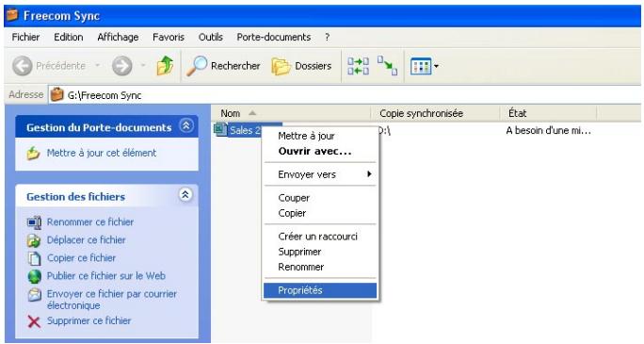This screenshot has width=644, height=344.
Task: Open the forward history dropdown arrow
Action: pyautogui.click(x=143, y=65)
